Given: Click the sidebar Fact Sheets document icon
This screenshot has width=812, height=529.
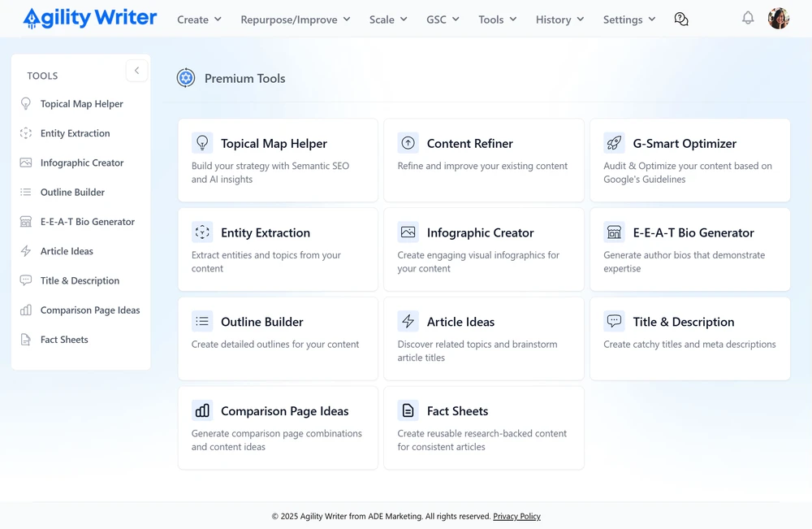Looking at the screenshot, I should (25, 340).
